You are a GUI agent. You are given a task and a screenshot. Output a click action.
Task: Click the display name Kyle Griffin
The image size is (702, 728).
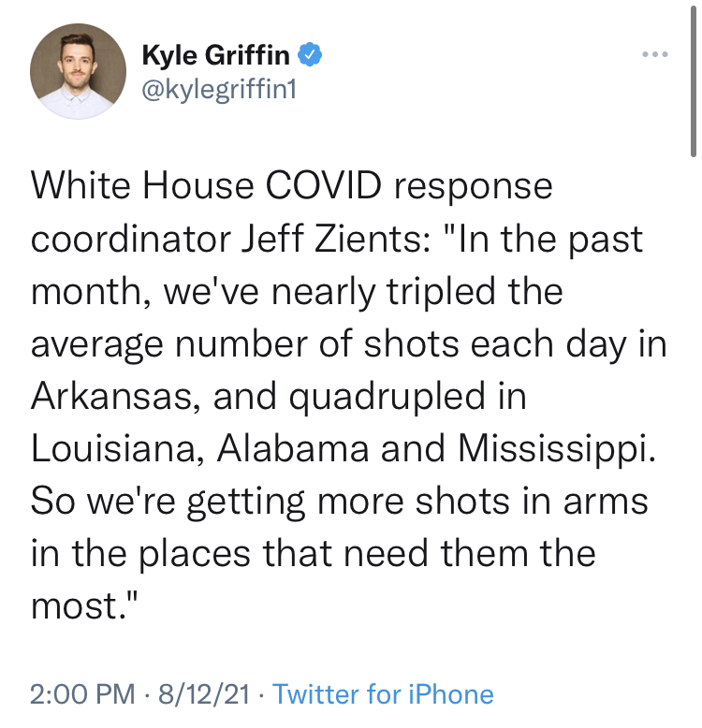[217, 54]
